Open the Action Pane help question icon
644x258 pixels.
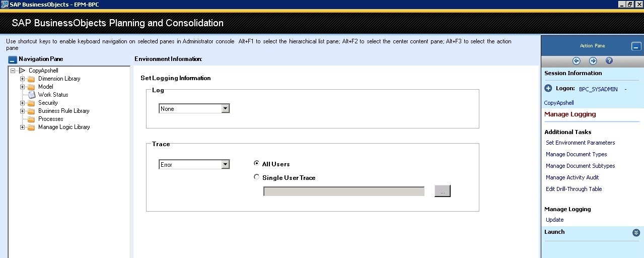pyautogui.click(x=609, y=61)
